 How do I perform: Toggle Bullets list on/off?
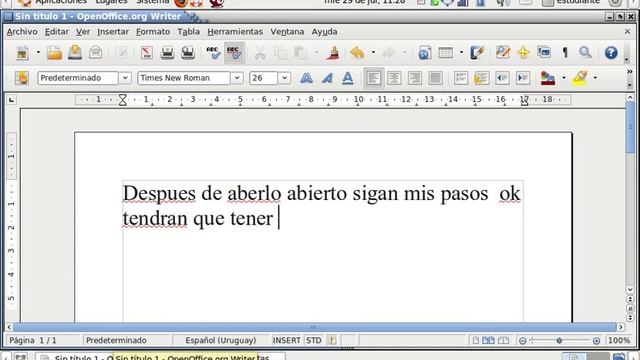(482, 78)
